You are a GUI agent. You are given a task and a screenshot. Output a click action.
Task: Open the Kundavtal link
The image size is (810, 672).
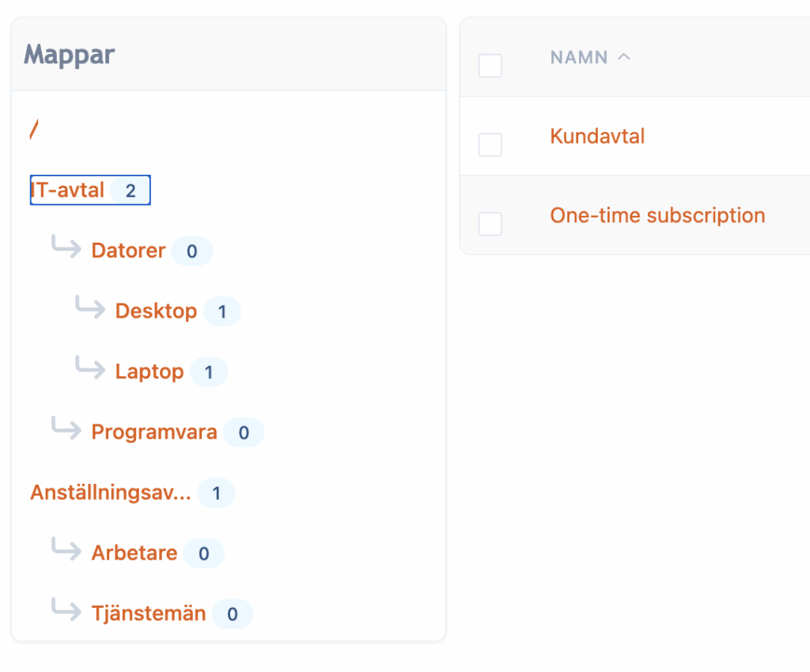[x=597, y=137]
